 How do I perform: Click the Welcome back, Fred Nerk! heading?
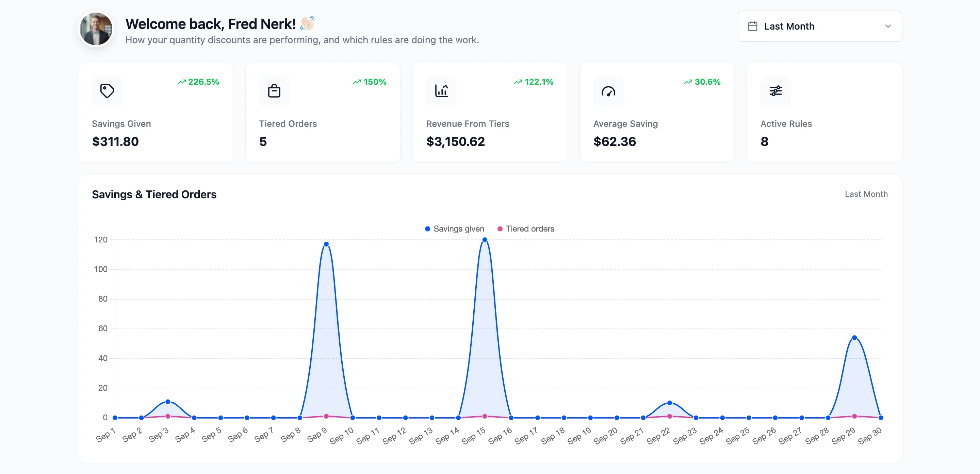coord(210,24)
